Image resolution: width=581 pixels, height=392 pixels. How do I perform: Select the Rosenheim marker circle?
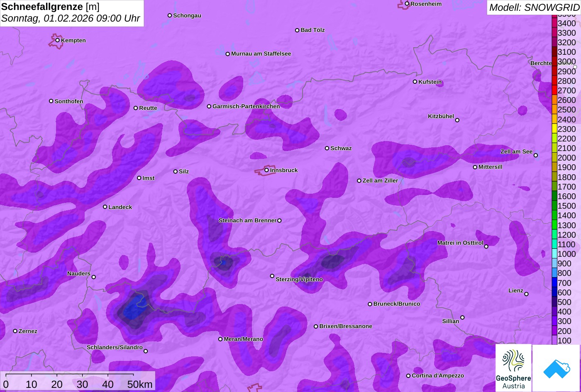(x=407, y=4)
